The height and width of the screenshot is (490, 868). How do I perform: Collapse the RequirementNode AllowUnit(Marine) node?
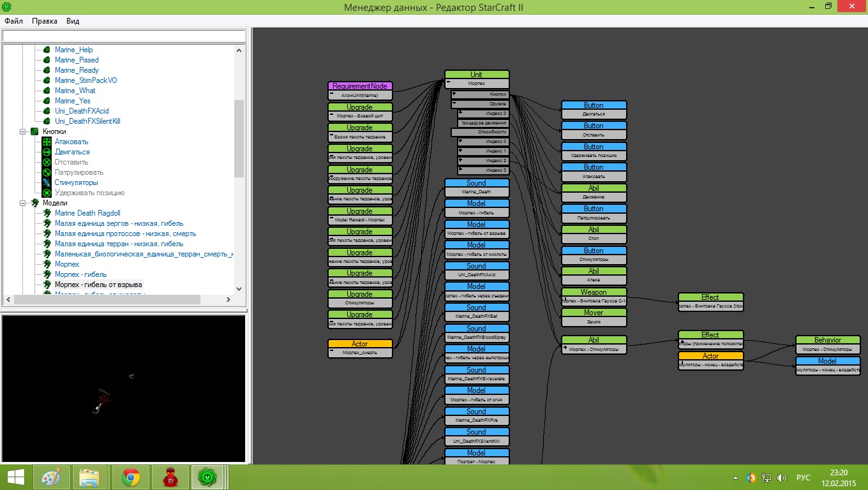click(332, 94)
